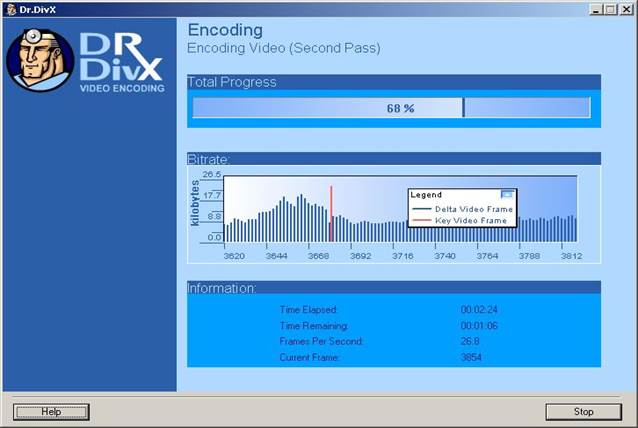Click the 17.7 kilobytes axis value
The width and height of the screenshot is (638, 428).
[x=212, y=195]
